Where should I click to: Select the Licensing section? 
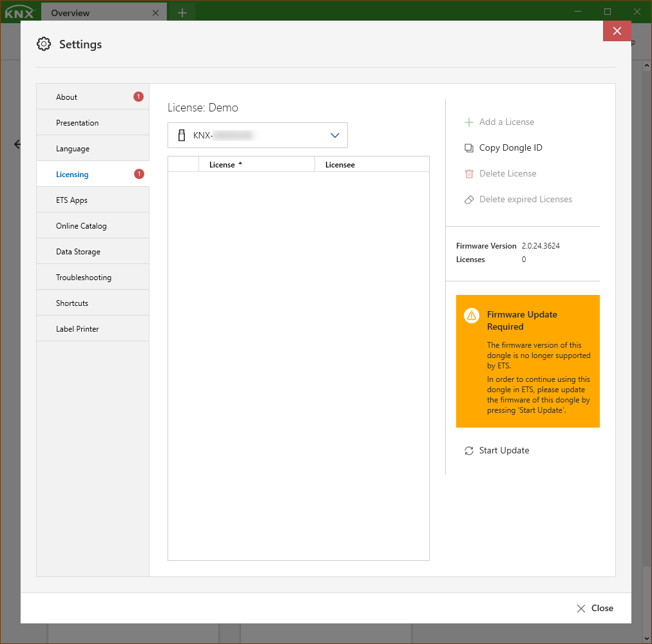(93, 174)
